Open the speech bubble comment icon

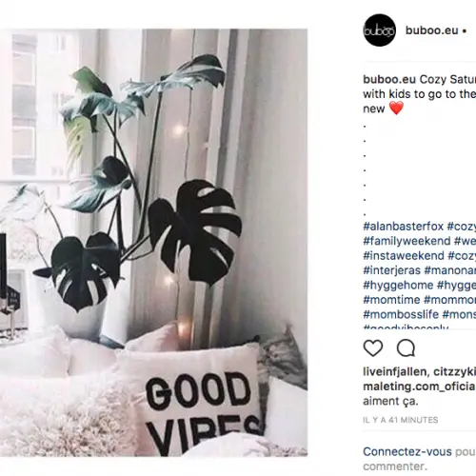coord(406,348)
